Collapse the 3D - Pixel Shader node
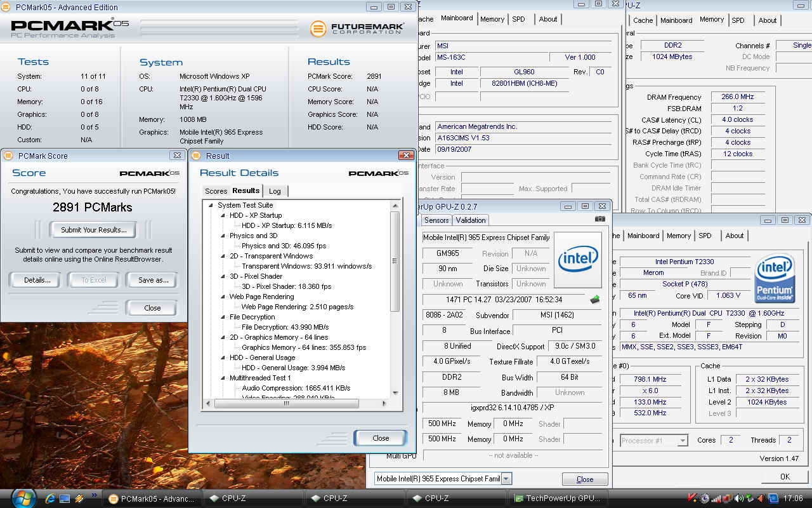The width and height of the screenshot is (812, 508). click(x=223, y=276)
